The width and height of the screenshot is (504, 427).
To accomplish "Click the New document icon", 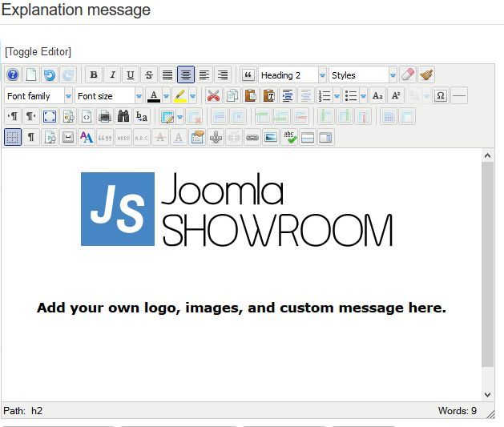I will pyautogui.click(x=31, y=75).
